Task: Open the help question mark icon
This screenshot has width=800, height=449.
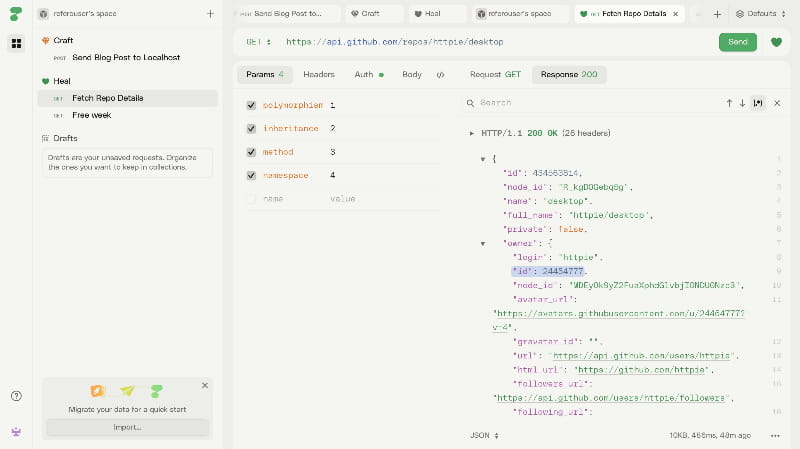Action: (16, 396)
